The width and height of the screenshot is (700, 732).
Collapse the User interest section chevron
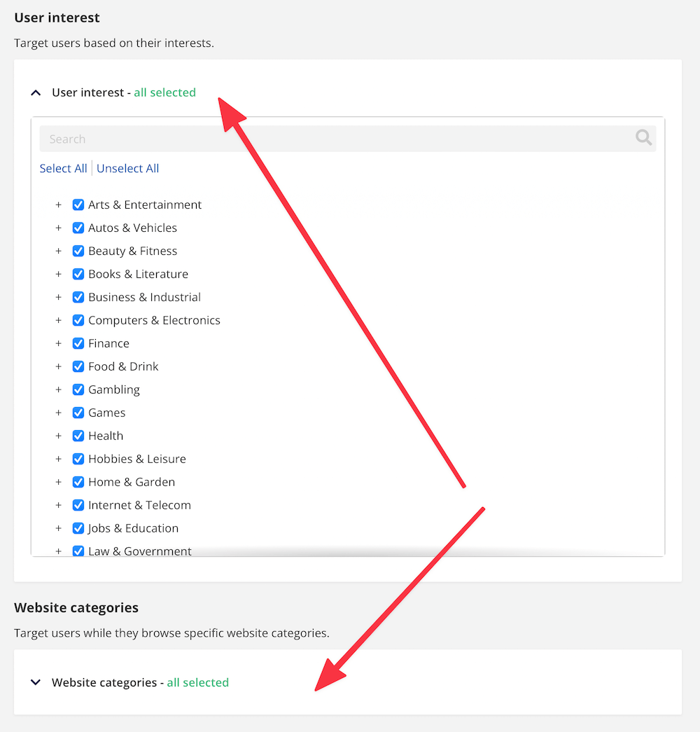coord(36,93)
